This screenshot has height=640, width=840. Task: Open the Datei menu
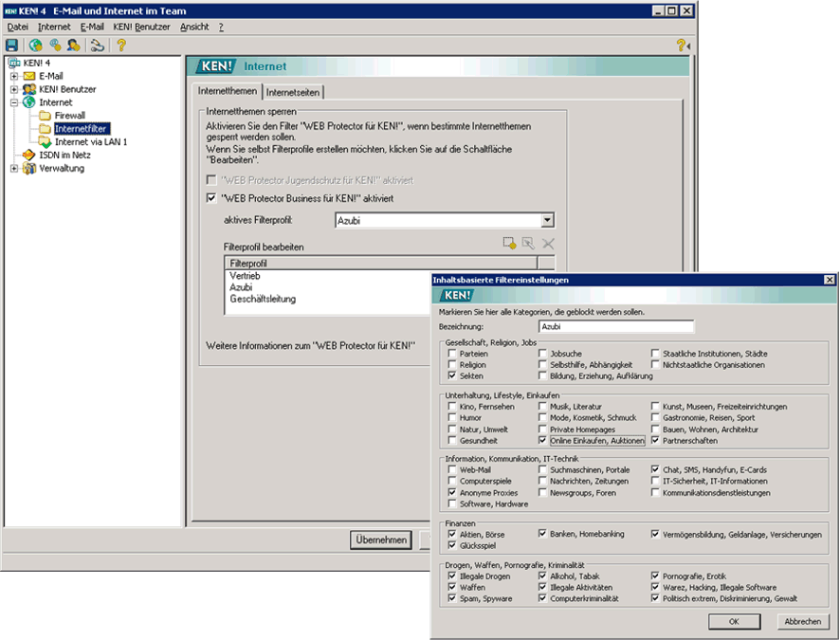click(x=18, y=27)
